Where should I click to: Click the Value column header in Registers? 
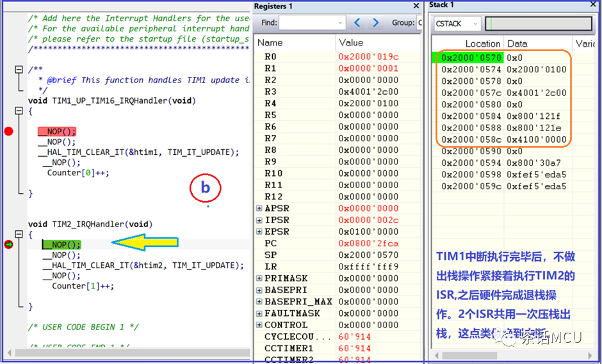[378, 43]
